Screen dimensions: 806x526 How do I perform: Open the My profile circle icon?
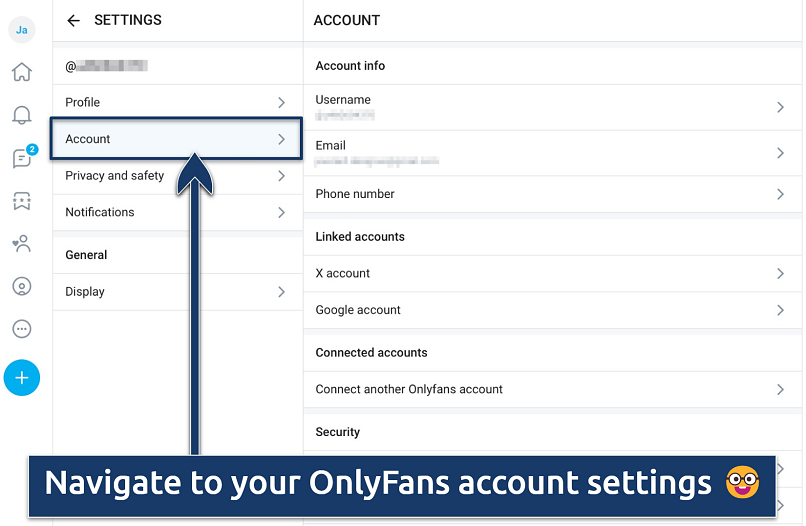(x=21, y=286)
